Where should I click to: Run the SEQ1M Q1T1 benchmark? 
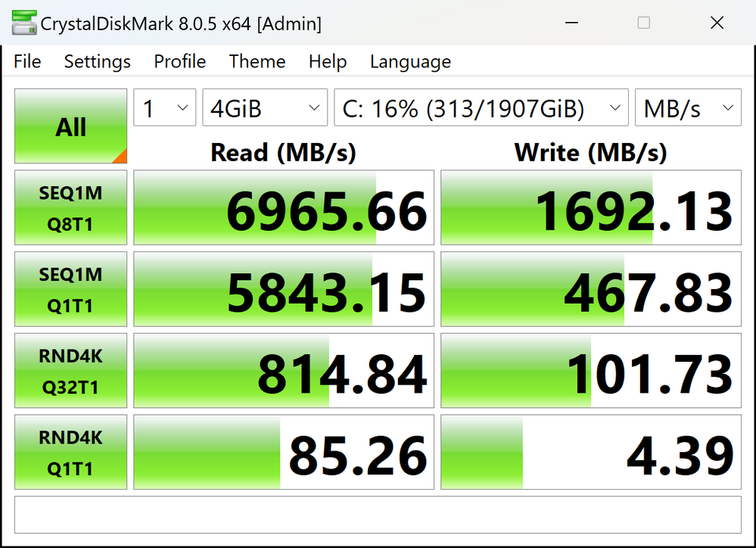coord(70,290)
